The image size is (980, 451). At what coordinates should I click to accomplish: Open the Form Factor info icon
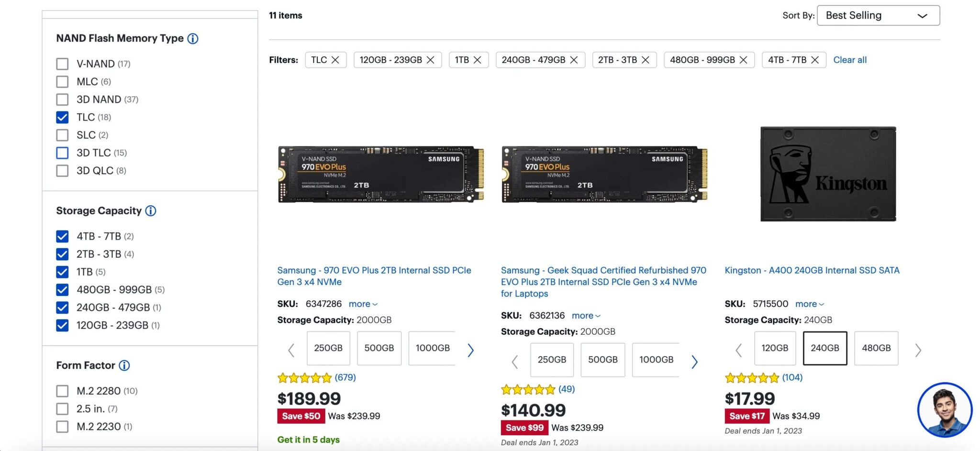(124, 365)
